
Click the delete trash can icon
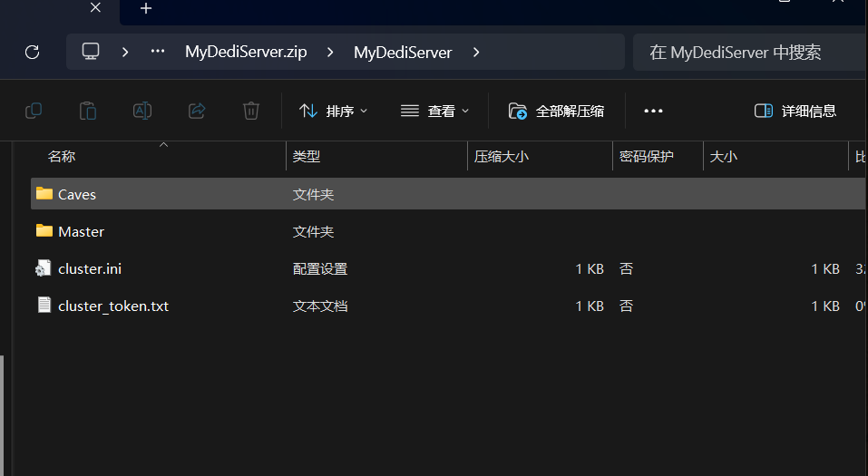251,111
